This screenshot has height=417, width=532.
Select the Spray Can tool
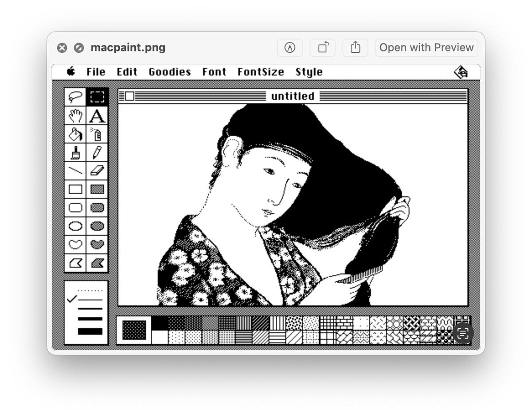[x=97, y=134]
